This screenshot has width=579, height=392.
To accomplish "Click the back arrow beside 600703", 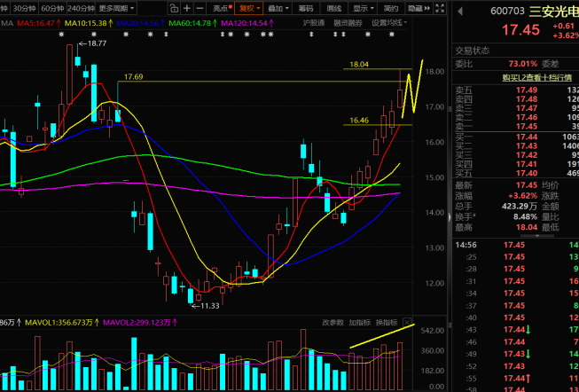I will tap(460, 12).
